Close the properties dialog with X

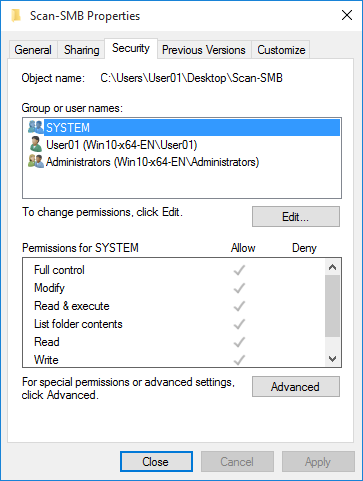point(347,15)
